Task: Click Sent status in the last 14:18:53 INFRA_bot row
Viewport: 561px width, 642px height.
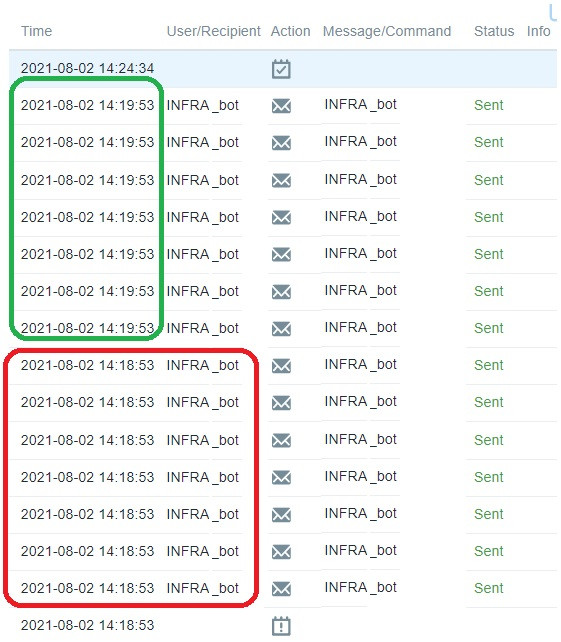Action: tap(489, 588)
